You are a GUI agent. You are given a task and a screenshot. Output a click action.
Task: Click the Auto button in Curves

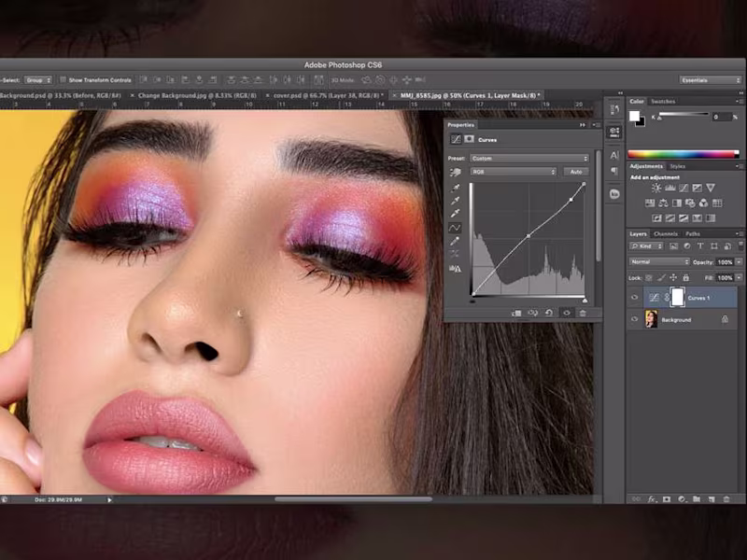(576, 172)
